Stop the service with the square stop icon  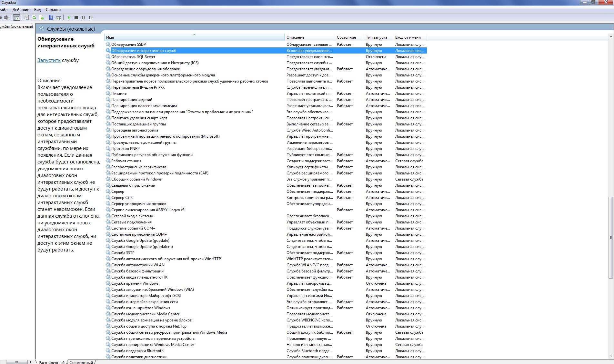[x=76, y=17]
